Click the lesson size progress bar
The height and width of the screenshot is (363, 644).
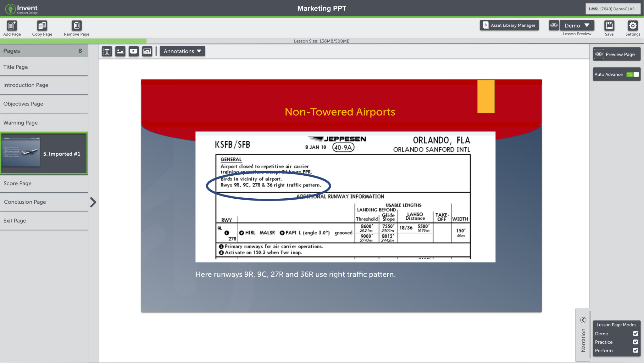tap(322, 41)
